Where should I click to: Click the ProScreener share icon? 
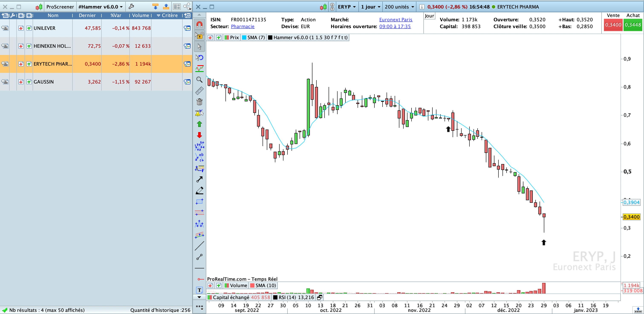[187, 7]
